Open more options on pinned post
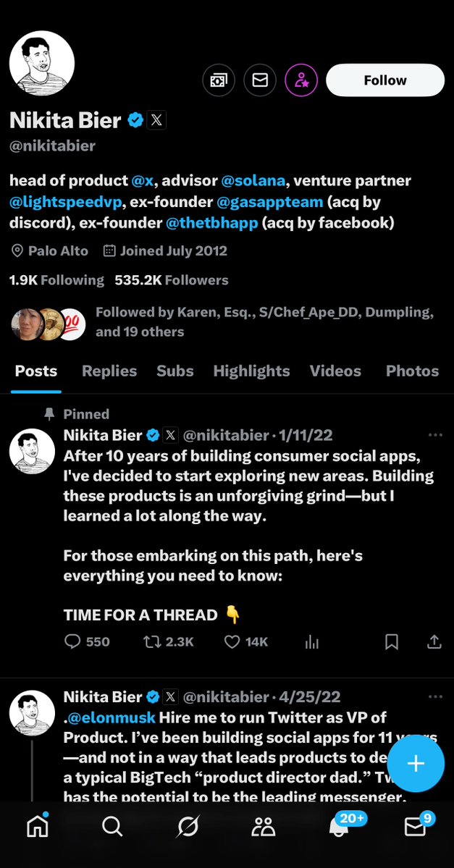454x868 pixels. tap(435, 435)
